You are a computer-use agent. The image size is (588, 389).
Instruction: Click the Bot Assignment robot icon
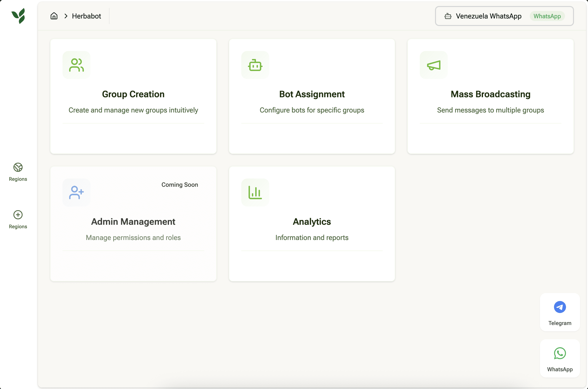coord(255,65)
